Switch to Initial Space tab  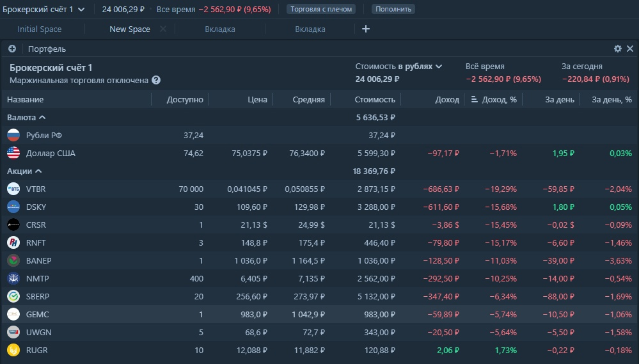pyautogui.click(x=40, y=29)
